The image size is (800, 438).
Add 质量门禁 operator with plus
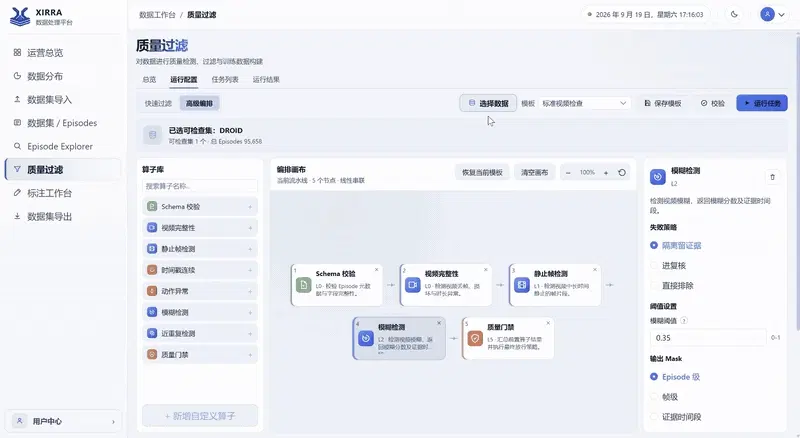(x=250, y=355)
